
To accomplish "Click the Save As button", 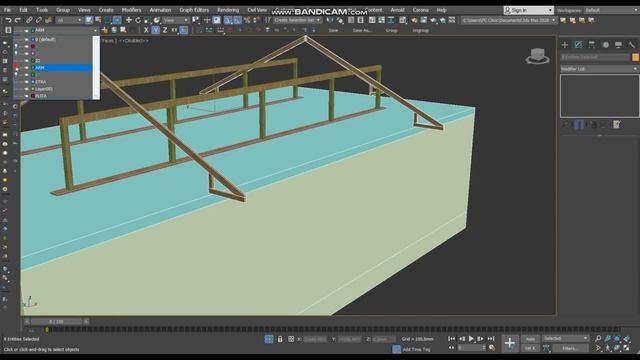I will point(362,30).
